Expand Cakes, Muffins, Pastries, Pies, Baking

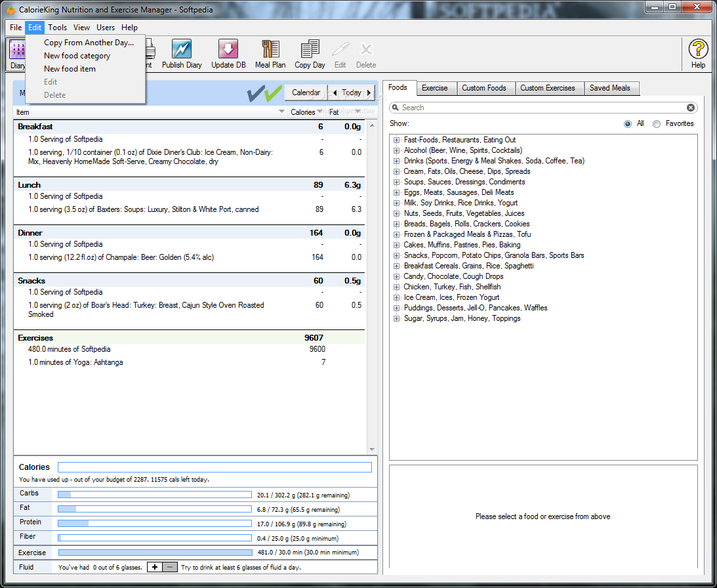click(x=396, y=245)
